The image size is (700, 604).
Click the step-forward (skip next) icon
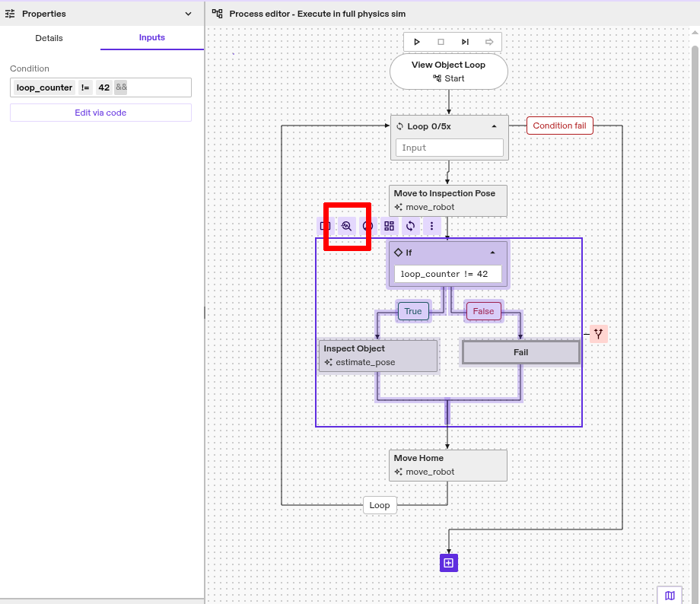(x=465, y=42)
